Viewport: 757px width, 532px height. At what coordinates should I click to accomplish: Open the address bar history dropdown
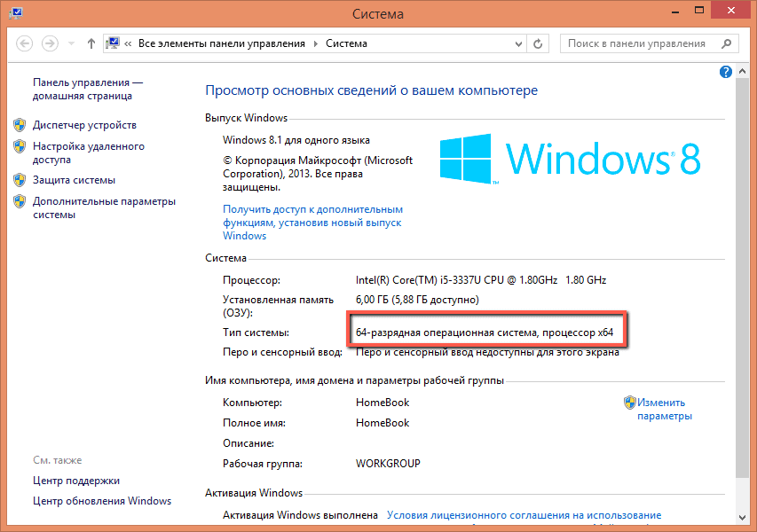tap(517, 43)
